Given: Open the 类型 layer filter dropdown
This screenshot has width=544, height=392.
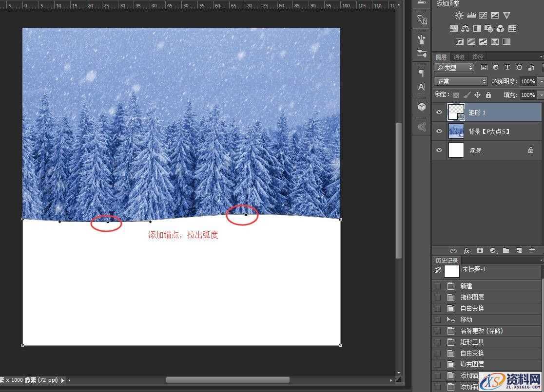Looking at the screenshot, I should pyautogui.click(x=454, y=68).
